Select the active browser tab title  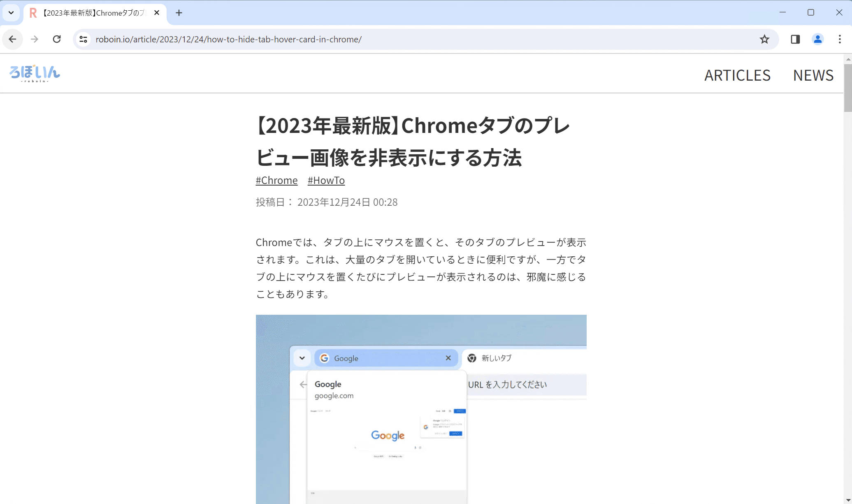94,13
